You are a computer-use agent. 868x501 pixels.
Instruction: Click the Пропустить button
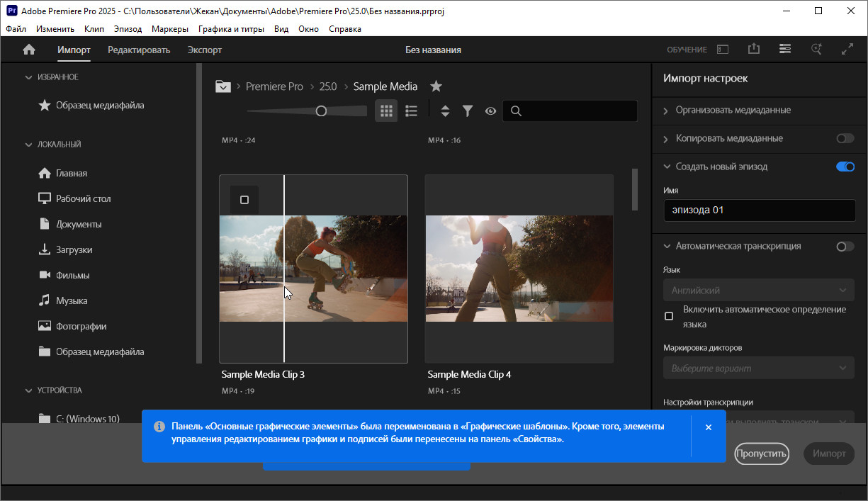coord(761,454)
